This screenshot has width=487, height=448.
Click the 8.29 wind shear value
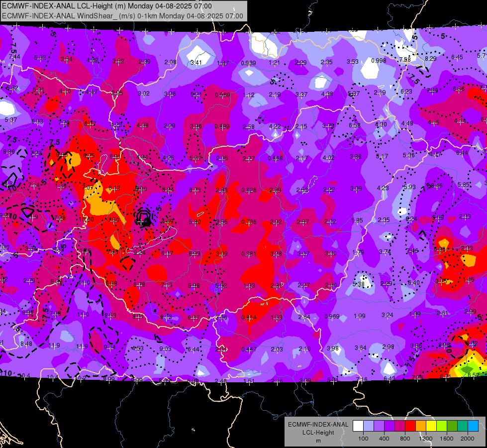(431, 58)
